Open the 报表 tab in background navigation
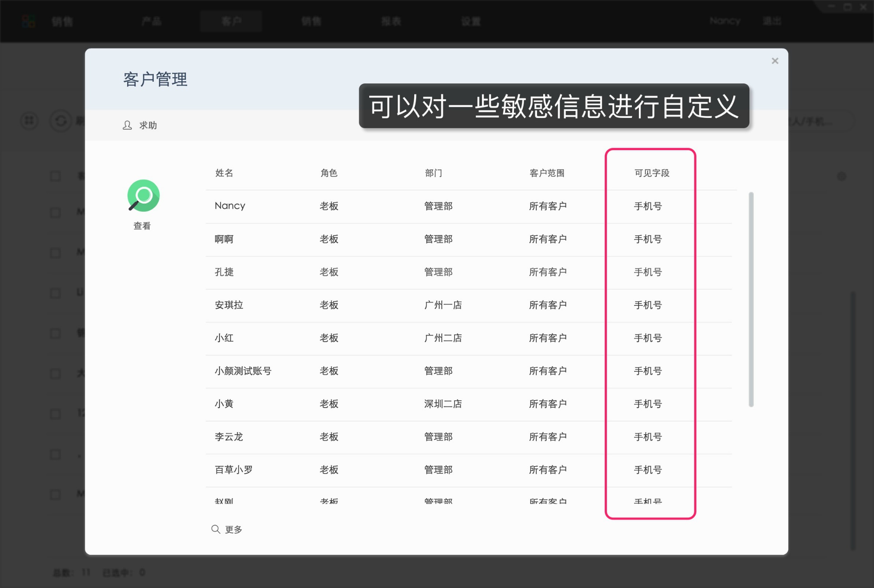The height and width of the screenshot is (588, 874). 391,21
